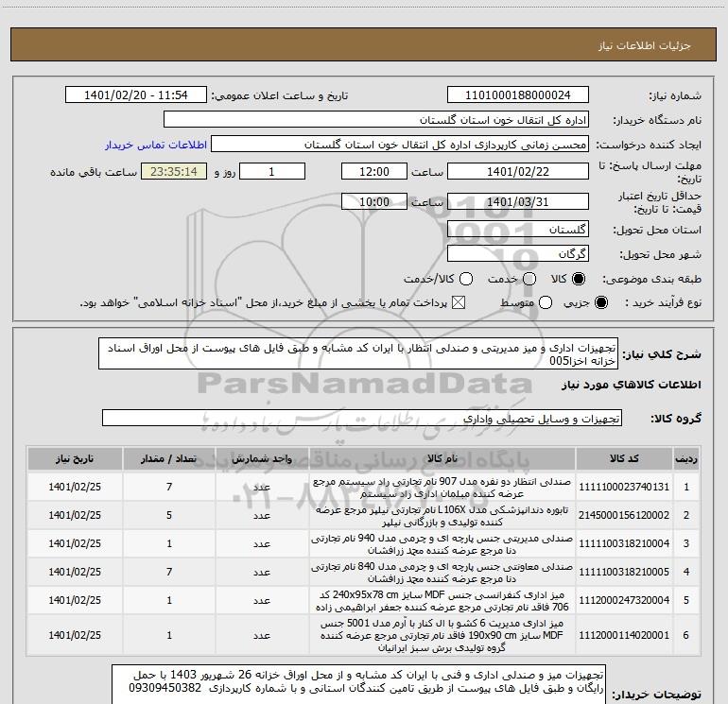The height and width of the screenshot is (704, 728).
Task: Click the کد کالا column header
Action: pyautogui.click(x=624, y=458)
